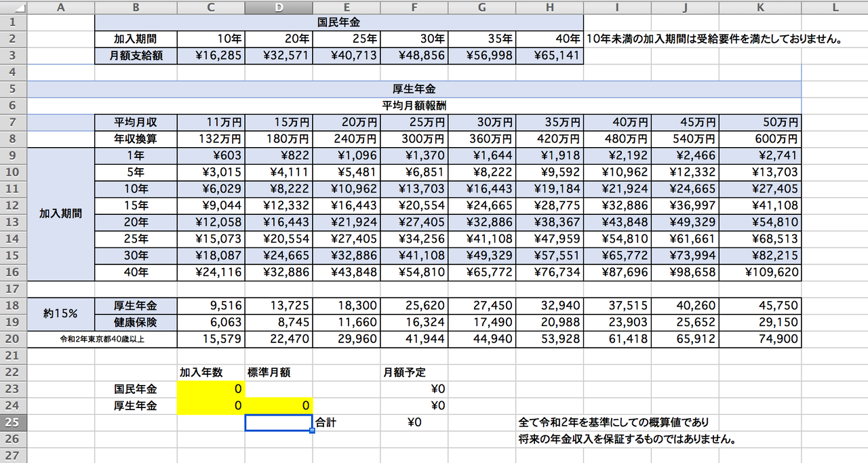The width and height of the screenshot is (868, 463).
Task: Click the ¥2,741 cell
Action: coord(760,155)
